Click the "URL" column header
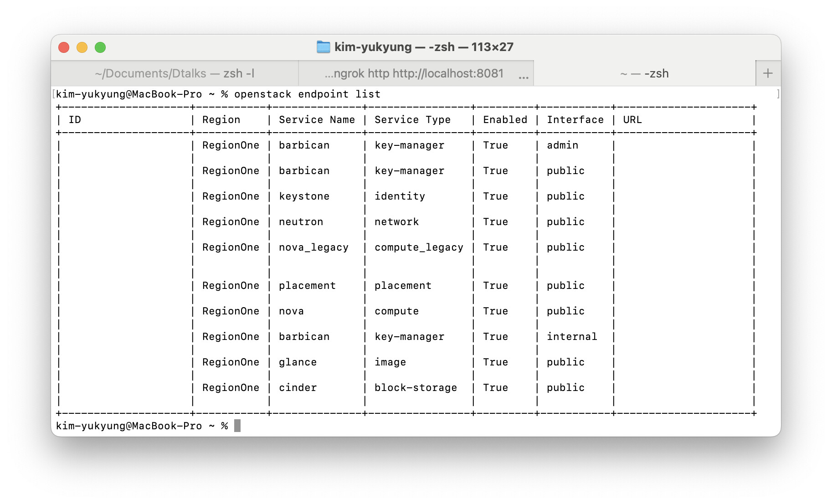 tap(632, 120)
